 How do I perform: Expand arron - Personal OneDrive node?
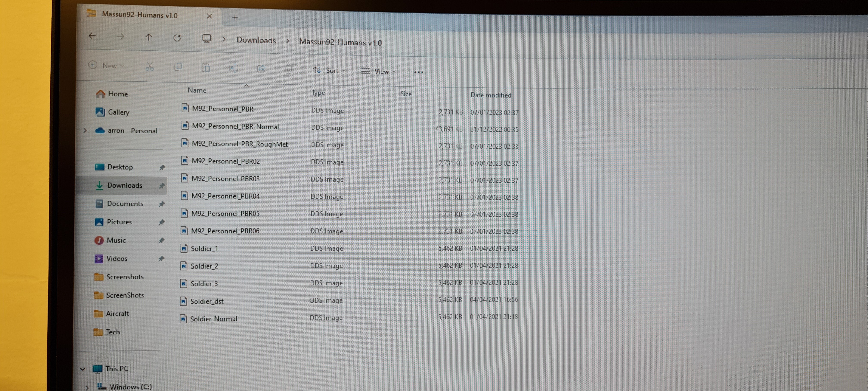click(x=85, y=130)
